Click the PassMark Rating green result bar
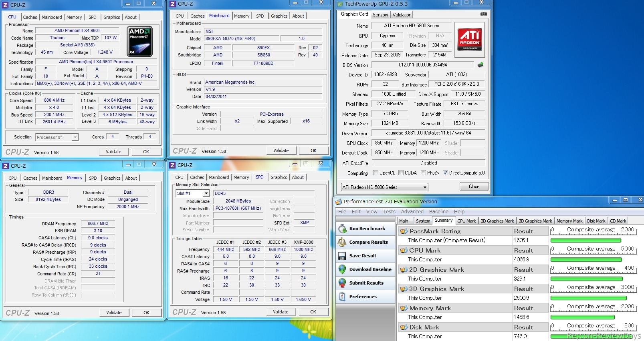 pos(585,241)
